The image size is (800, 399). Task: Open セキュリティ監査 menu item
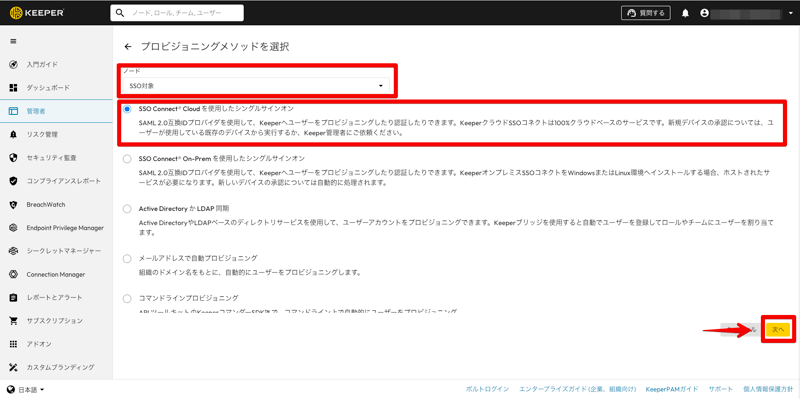(56, 158)
